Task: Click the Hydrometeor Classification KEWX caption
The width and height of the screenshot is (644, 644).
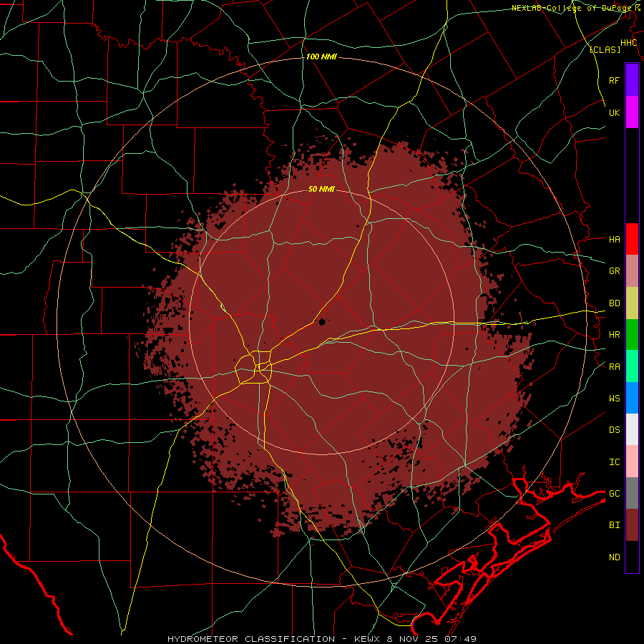Action: 322,639
